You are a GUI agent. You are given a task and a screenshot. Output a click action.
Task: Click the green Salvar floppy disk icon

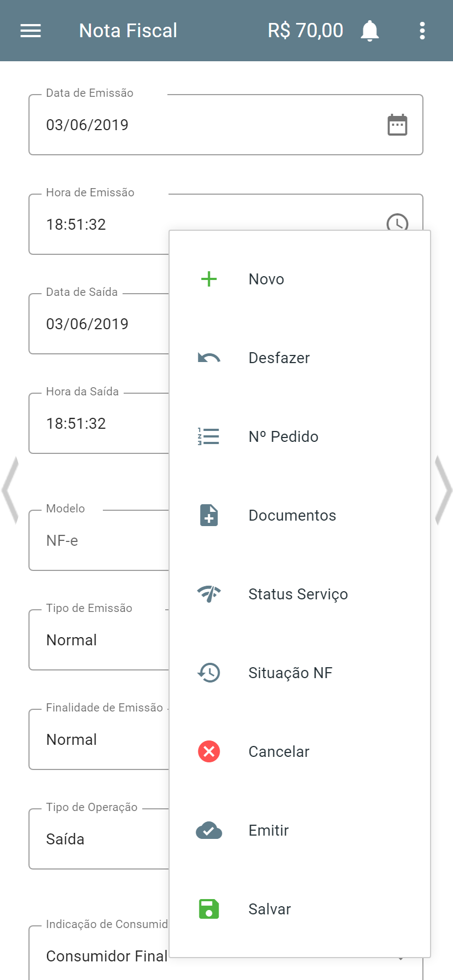pyautogui.click(x=209, y=909)
